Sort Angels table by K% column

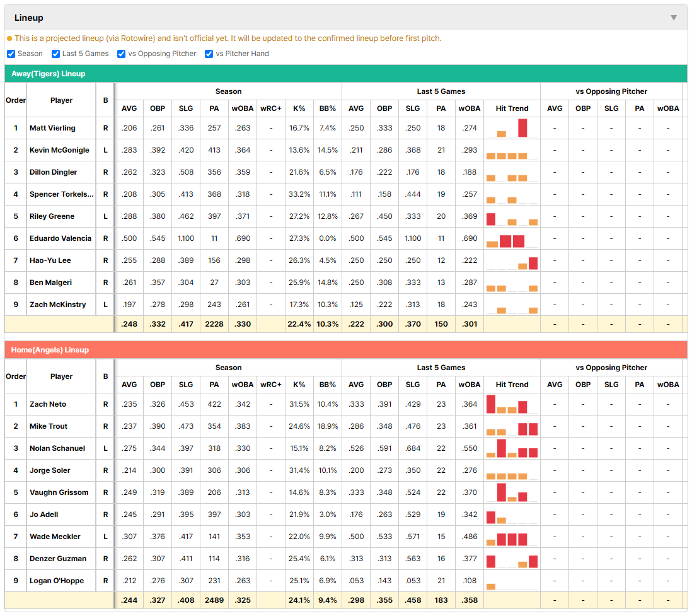pyautogui.click(x=299, y=385)
